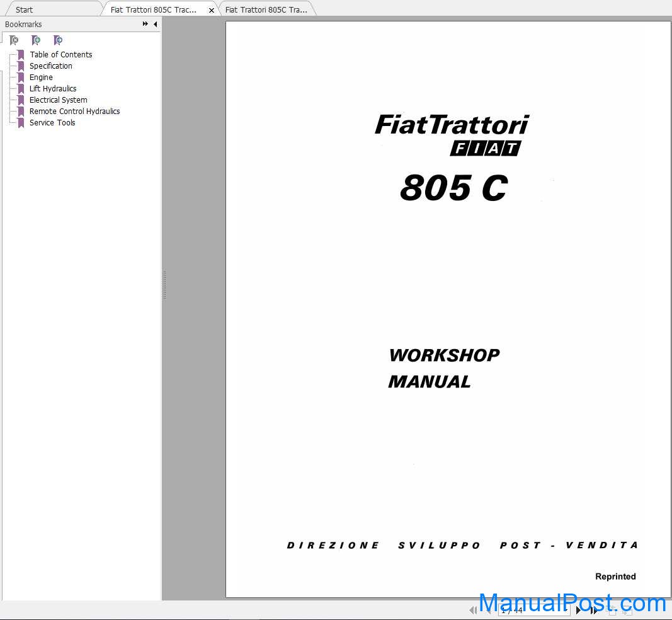The width and height of the screenshot is (672, 620).
Task: Select the Electrical System bookmark
Action: point(59,100)
